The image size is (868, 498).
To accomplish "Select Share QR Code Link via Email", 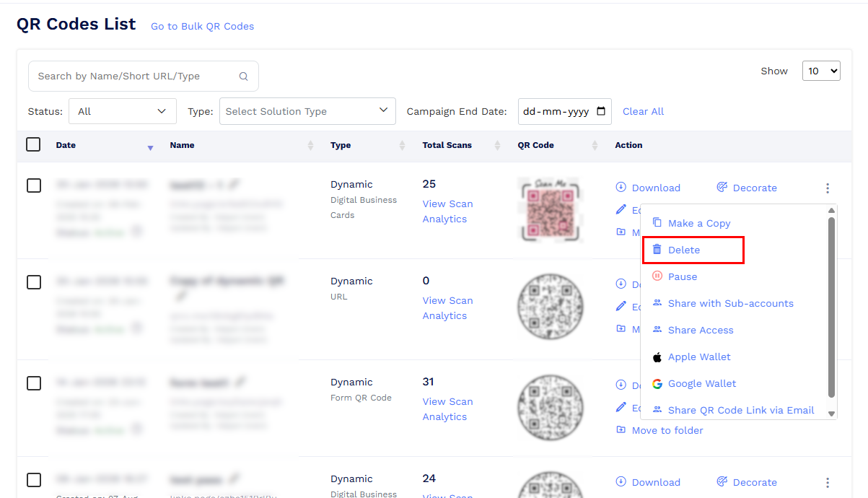I will coord(741,410).
